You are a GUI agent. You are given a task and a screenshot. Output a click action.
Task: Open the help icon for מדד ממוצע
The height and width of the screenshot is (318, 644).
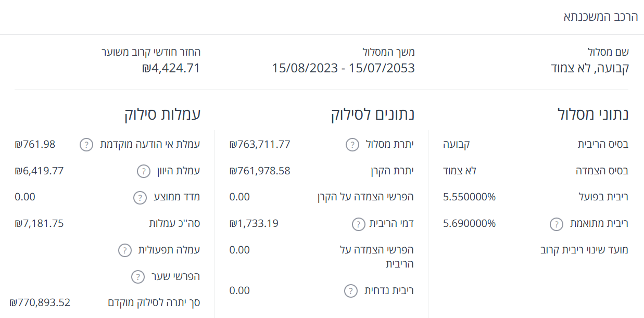tap(139, 197)
